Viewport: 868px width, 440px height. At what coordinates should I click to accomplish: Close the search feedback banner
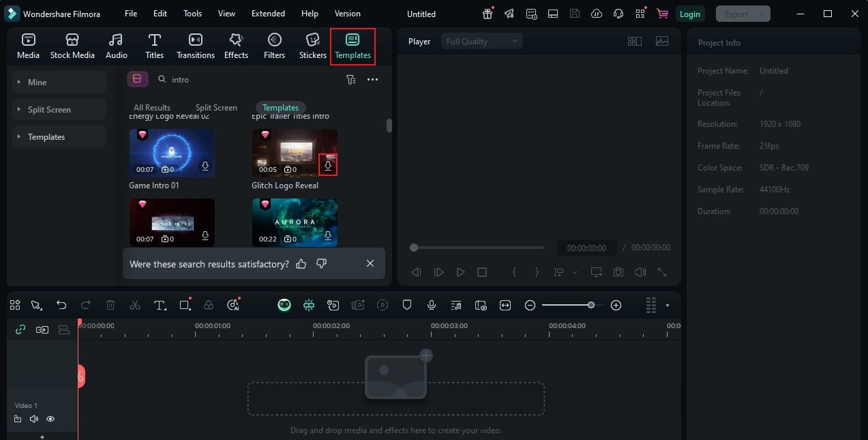pos(370,263)
